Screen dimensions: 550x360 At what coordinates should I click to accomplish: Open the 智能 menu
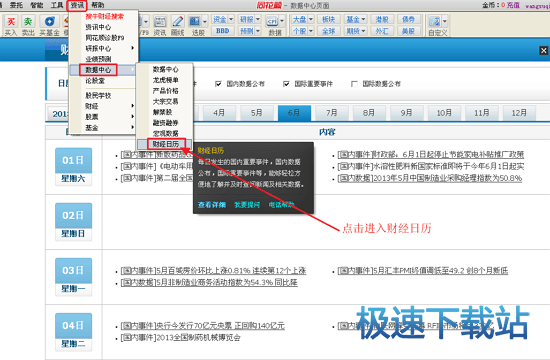click(36, 5)
